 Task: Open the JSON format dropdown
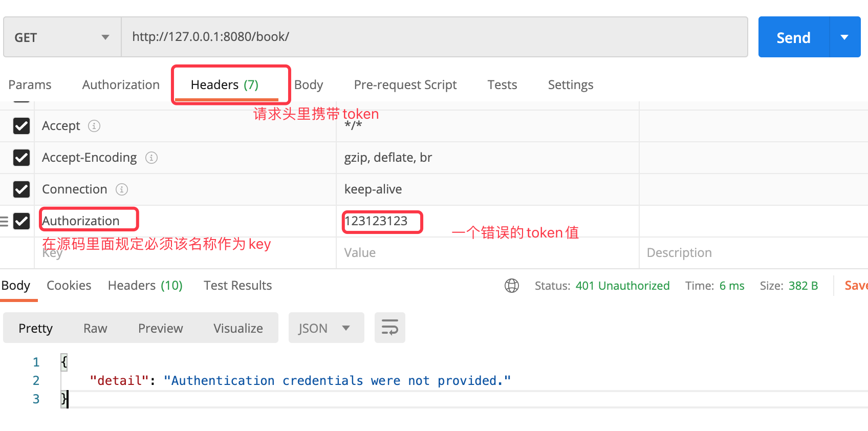point(327,328)
